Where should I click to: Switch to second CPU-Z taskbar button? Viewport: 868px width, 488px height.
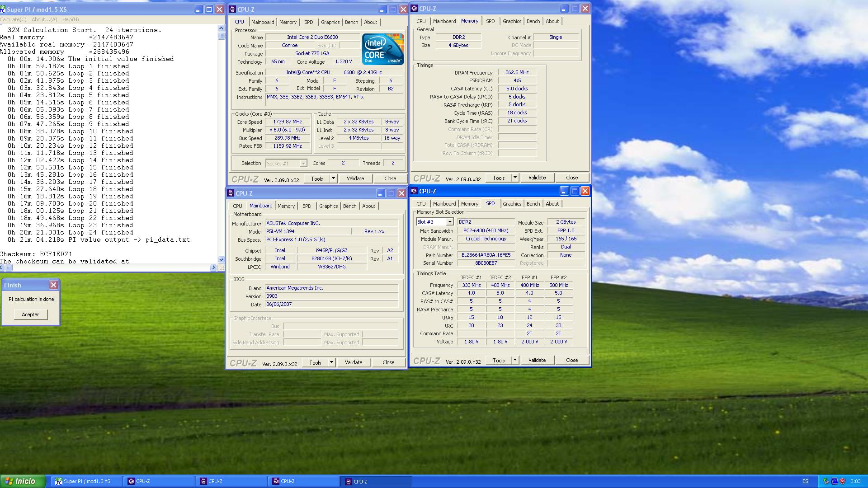coord(231,481)
